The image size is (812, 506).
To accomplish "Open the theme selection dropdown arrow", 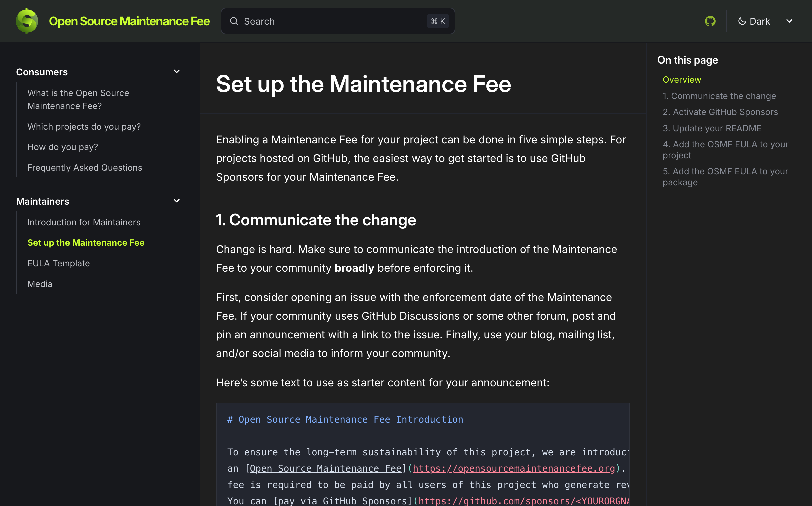I will tap(789, 21).
